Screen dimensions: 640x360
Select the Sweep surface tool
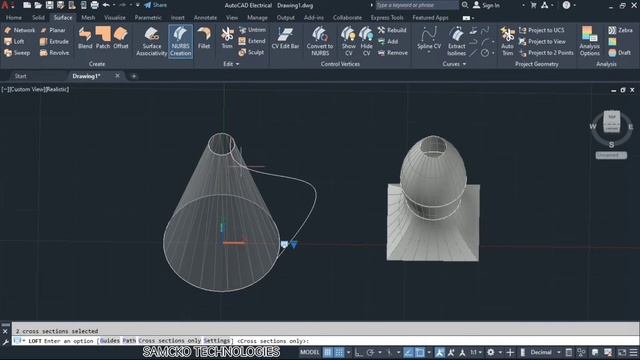(17, 53)
